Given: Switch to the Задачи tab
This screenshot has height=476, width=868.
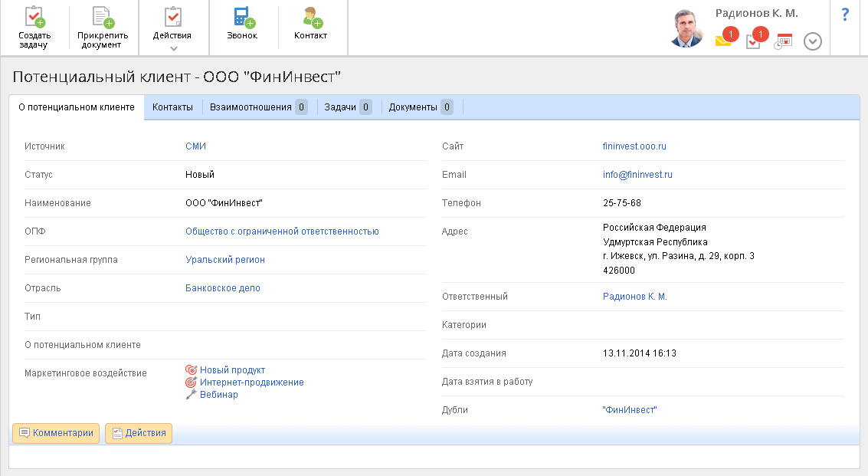Looking at the screenshot, I should (340, 107).
